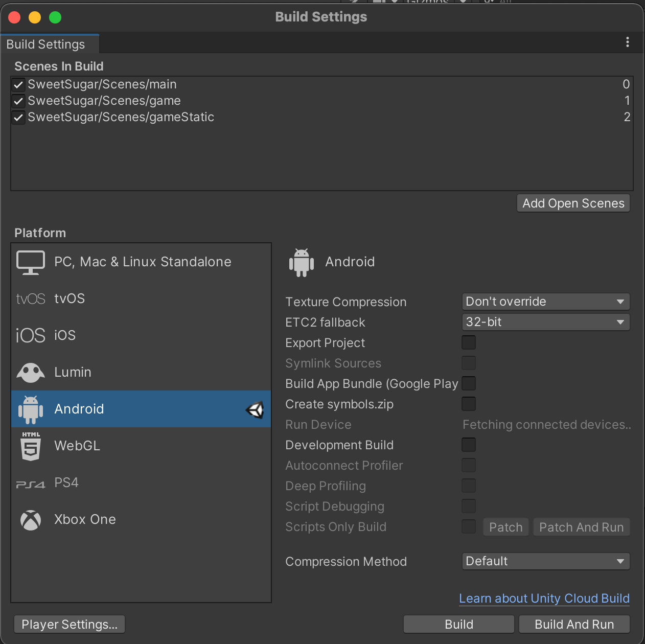
Task: Click the Compression Method label
Action: (346, 562)
